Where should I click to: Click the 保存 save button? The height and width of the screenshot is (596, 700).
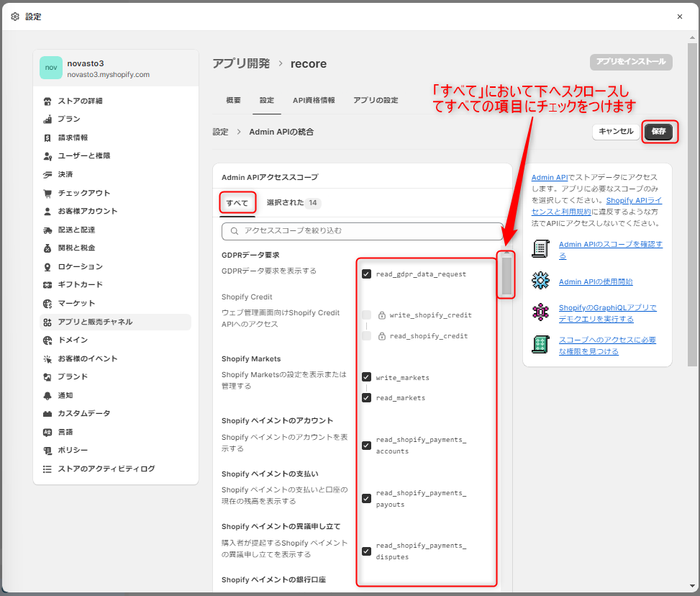pyautogui.click(x=658, y=131)
